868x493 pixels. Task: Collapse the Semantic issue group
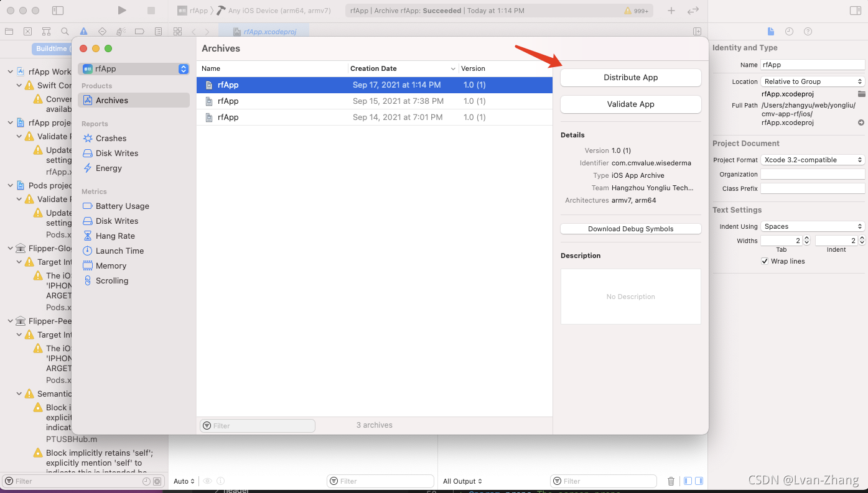coord(19,394)
